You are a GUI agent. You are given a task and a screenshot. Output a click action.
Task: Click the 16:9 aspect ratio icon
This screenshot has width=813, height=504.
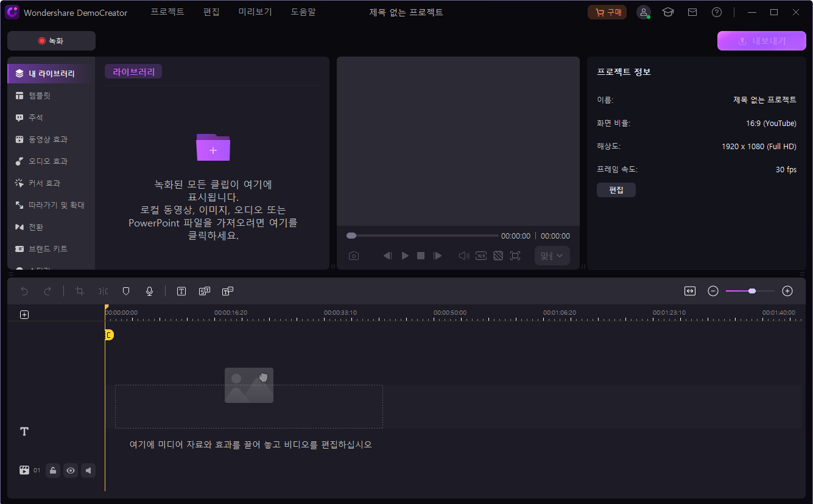pos(481,256)
